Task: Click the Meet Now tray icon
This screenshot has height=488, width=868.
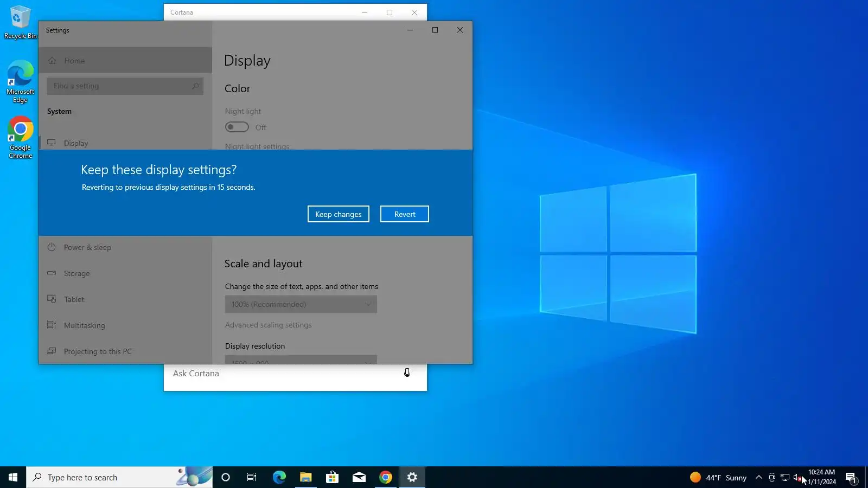Action: (772, 477)
